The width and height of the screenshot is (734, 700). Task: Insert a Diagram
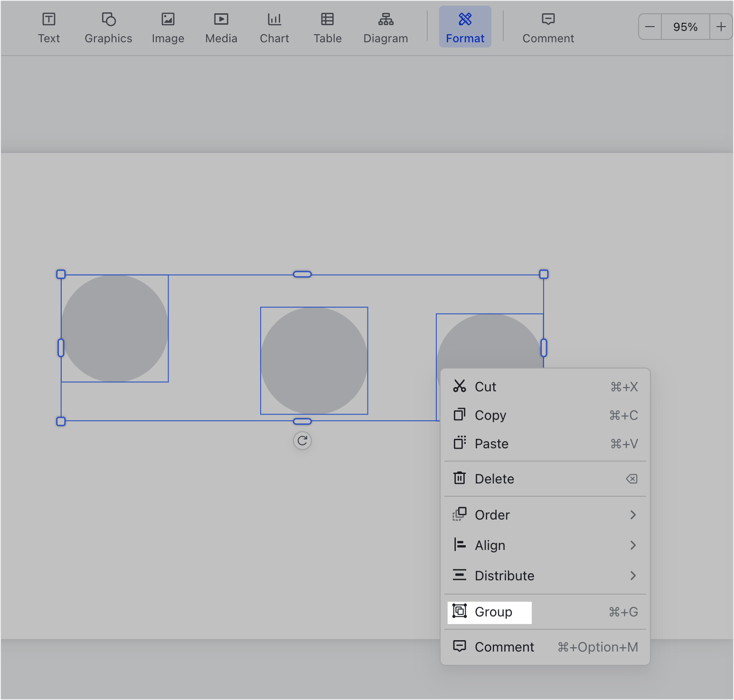386,27
